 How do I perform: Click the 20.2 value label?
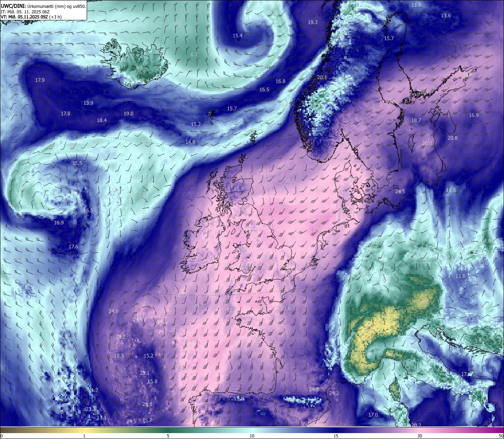(x=416, y=425)
